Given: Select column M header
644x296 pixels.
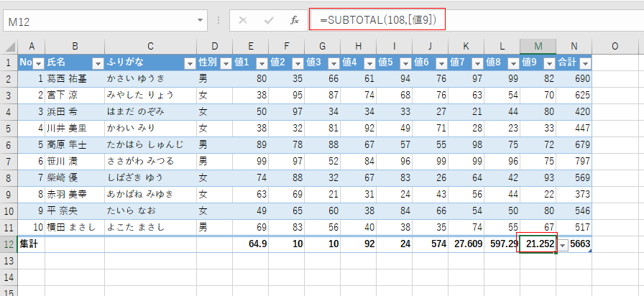Looking at the screenshot, I should pyautogui.click(x=538, y=46).
